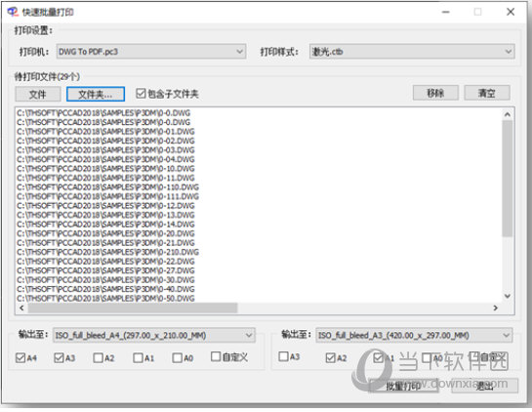Click the 文件夹... button

coord(96,94)
